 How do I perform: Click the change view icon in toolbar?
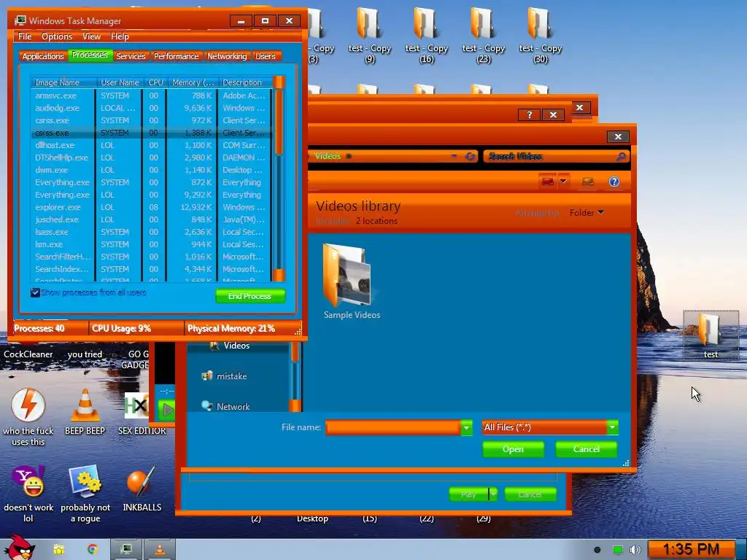tap(547, 182)
